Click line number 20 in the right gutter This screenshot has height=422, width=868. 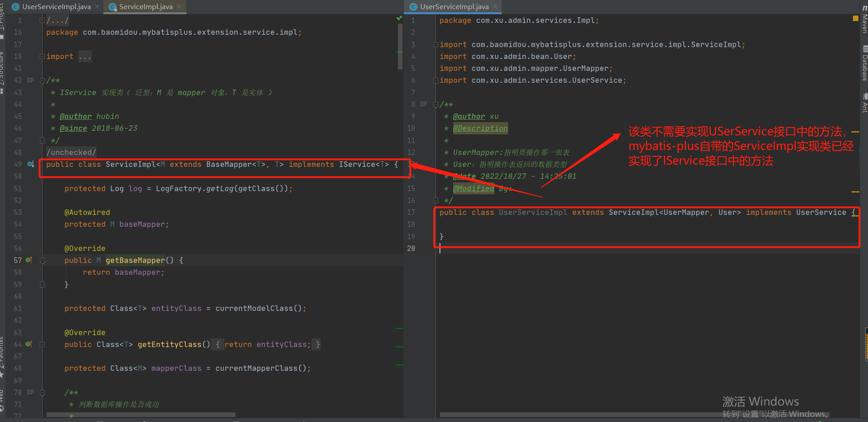(x=411, y=248)
